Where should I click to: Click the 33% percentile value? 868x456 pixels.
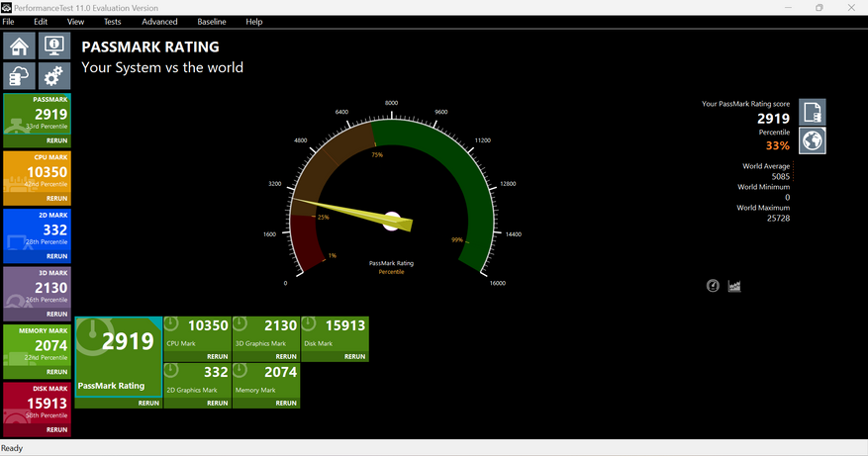(777, 145)
